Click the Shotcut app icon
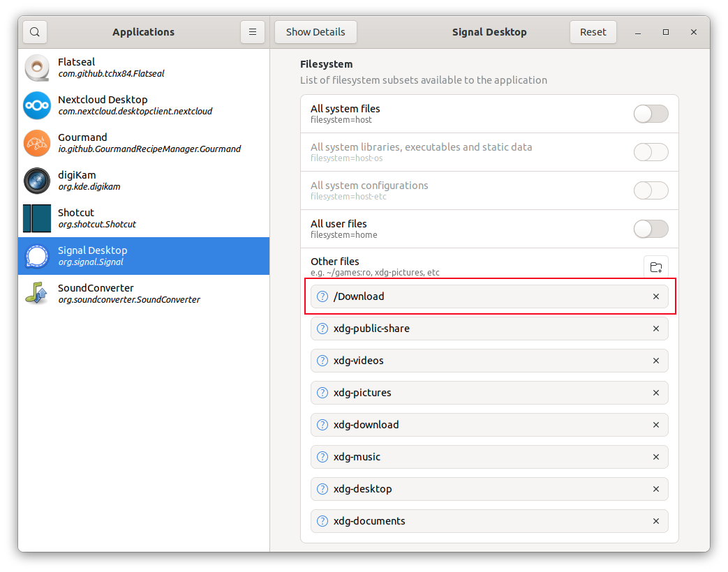The width and height of the screenshot is (728, 572). coord(37,218)
